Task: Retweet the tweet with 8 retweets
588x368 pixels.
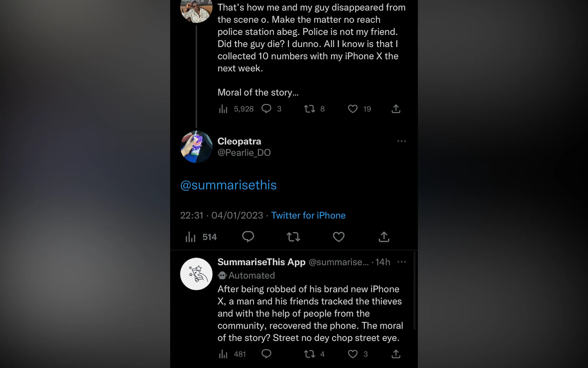Action: click(x=310, y=109)
